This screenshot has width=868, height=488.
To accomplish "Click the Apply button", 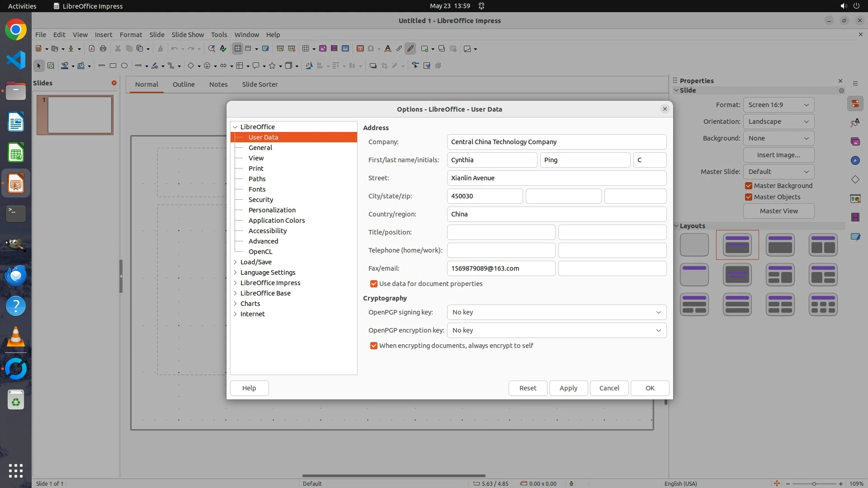I will 568,388.
